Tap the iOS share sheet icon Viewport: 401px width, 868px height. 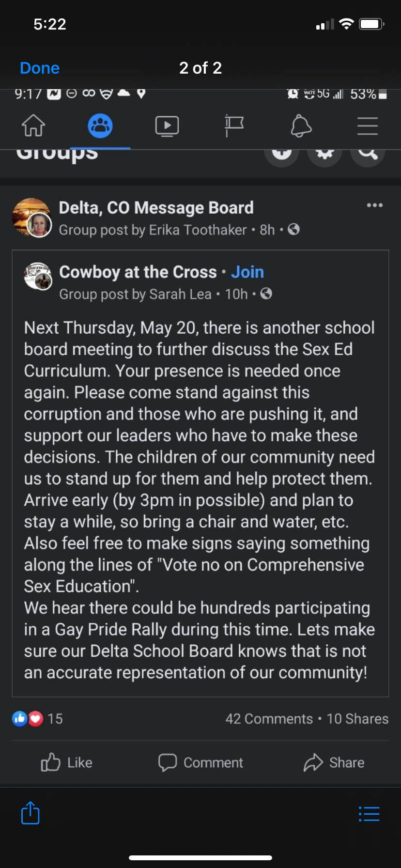pos(31,813)
